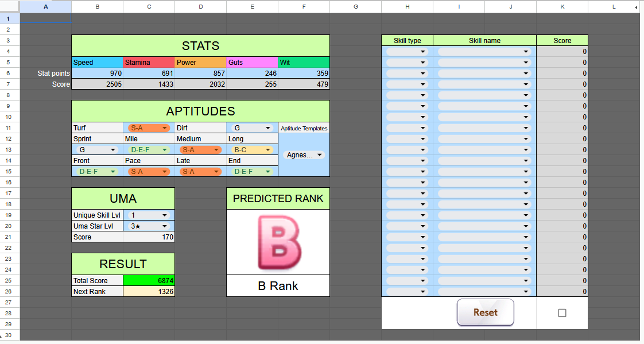Click the PREDICTED RANK header

tap(278, 199)
